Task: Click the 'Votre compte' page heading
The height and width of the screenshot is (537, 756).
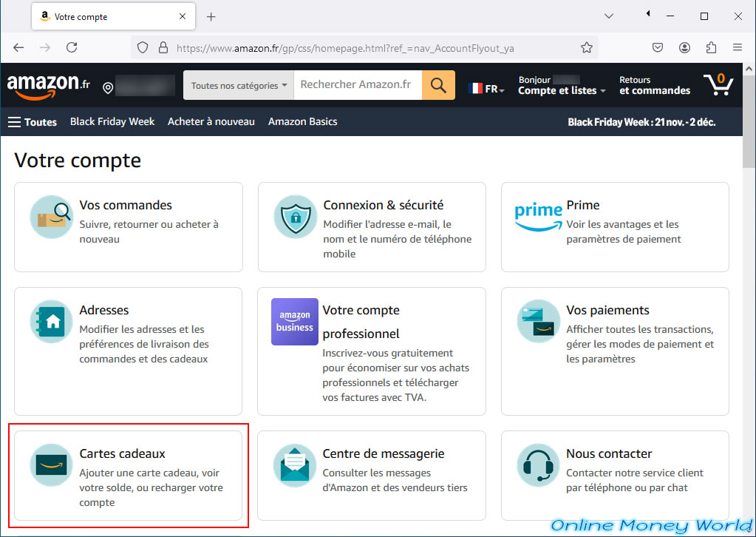Action: coord(78,161)
